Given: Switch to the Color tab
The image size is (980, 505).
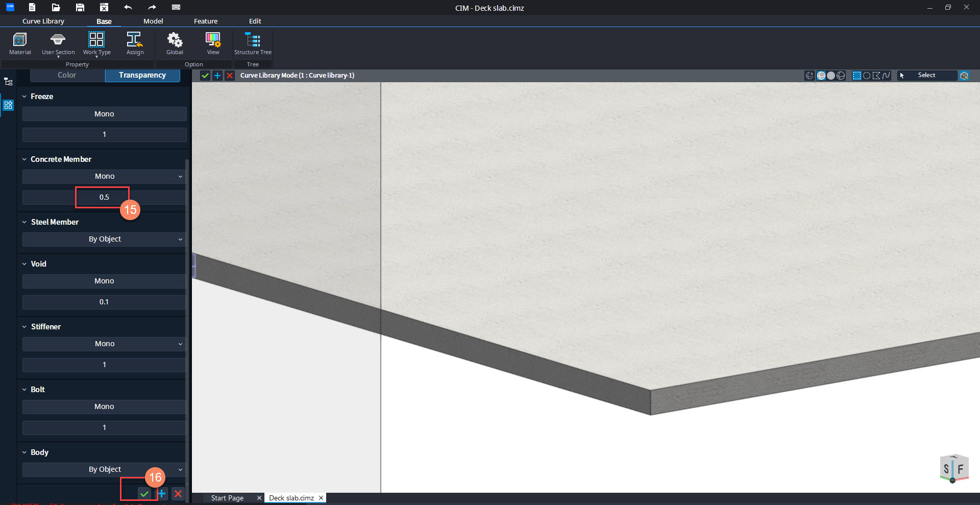Looking at the screenshot, I should click(67, 75).
